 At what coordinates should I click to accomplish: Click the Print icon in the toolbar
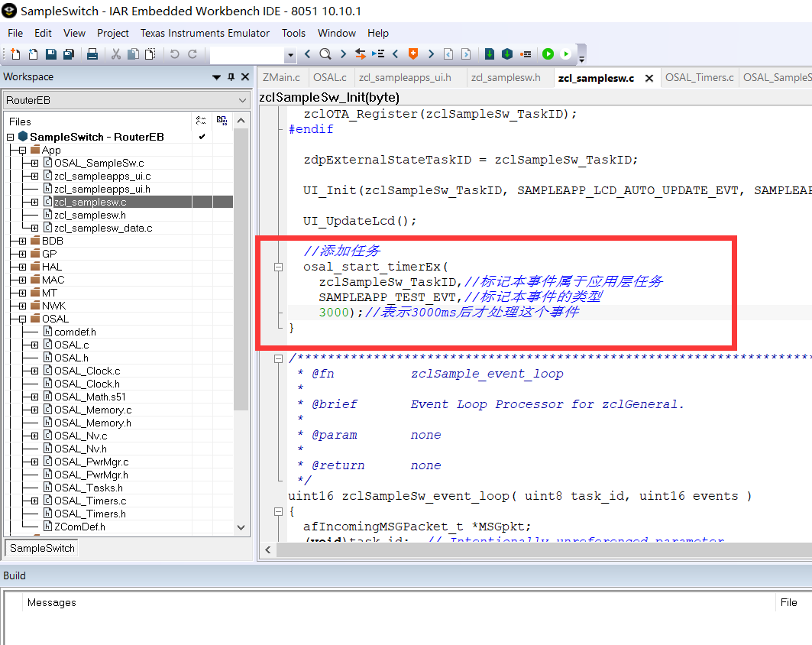click(92, 54)
